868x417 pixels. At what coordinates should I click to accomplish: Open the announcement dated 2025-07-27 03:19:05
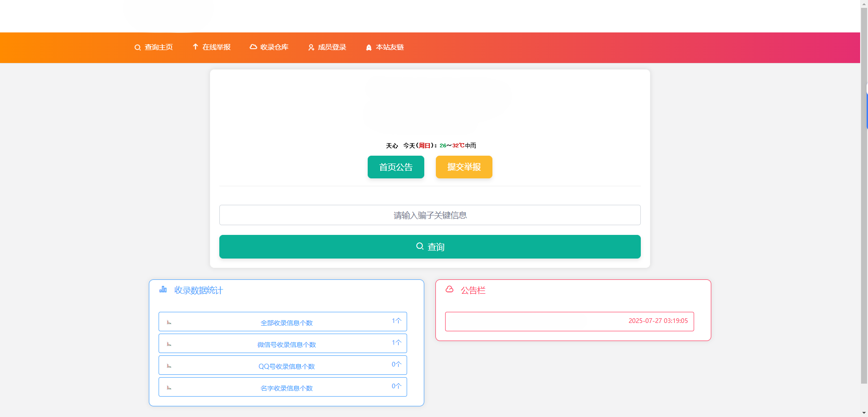point(569,322)
